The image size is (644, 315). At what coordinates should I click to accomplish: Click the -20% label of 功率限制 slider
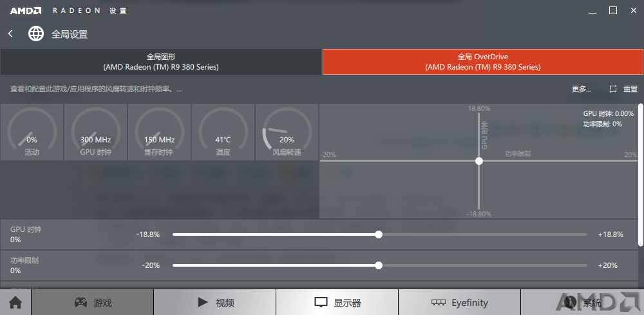pyautogui.click(x=151, y=265)
